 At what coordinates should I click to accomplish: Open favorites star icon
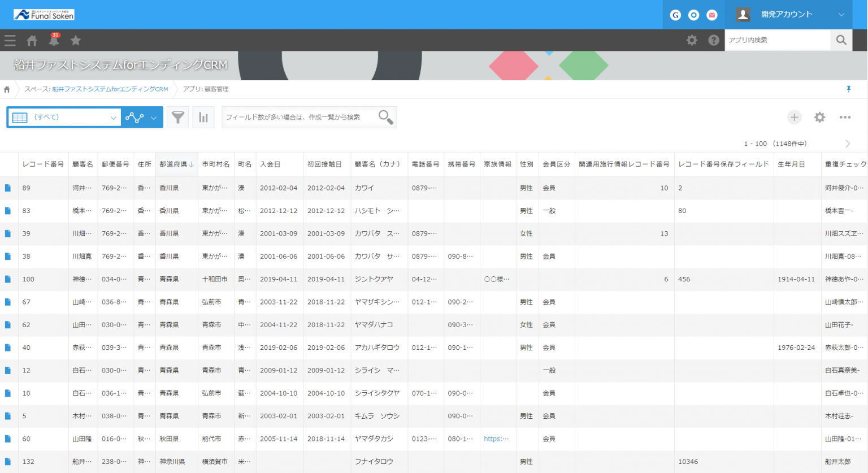point(76,41)
